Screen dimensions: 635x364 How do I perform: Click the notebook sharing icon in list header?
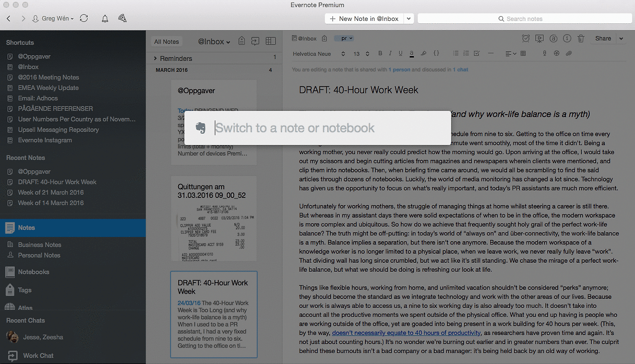242,41
